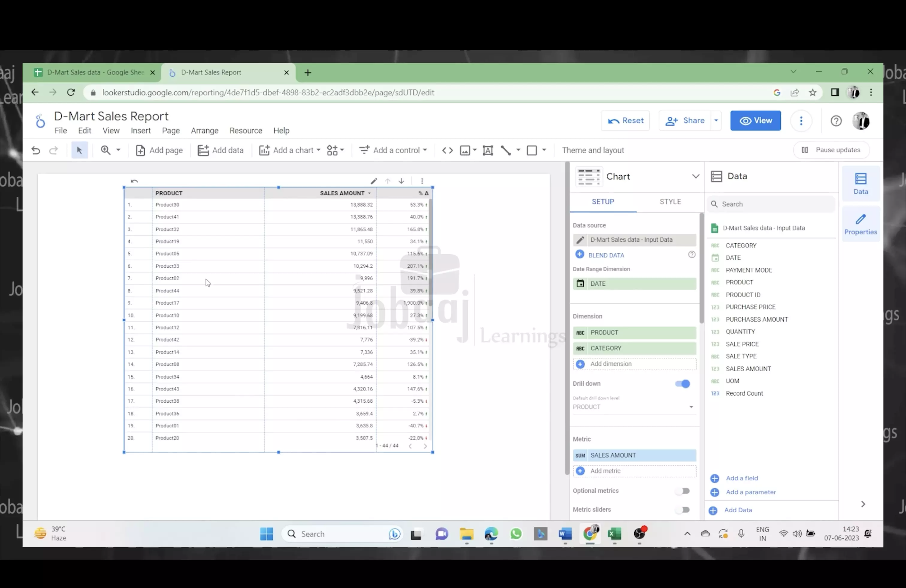The width and height of the screenshot is (906, 588).
Task: Switch to the SETUP tab
Action: pyautogui.click(x=603, y=201)
